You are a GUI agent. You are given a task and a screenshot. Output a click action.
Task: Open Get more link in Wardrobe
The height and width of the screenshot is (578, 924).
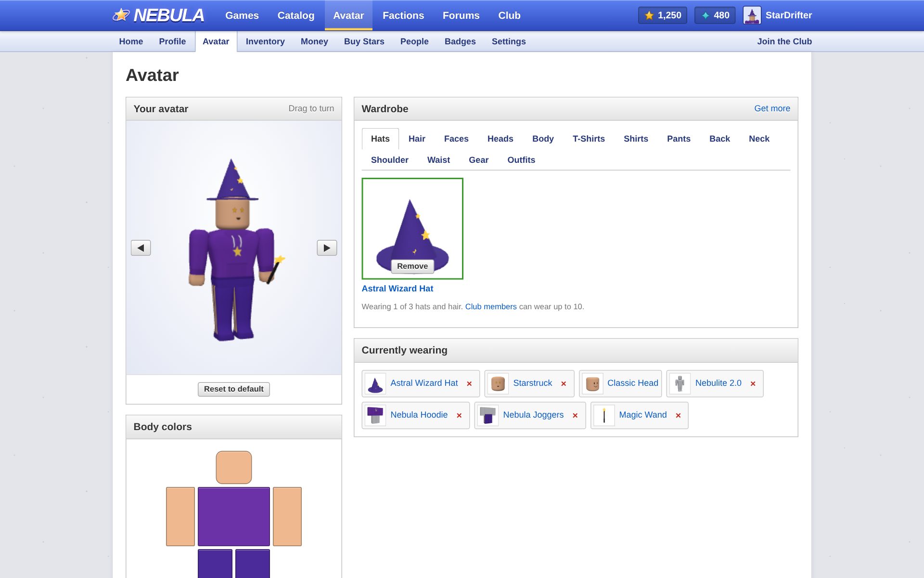coord(772,108)
